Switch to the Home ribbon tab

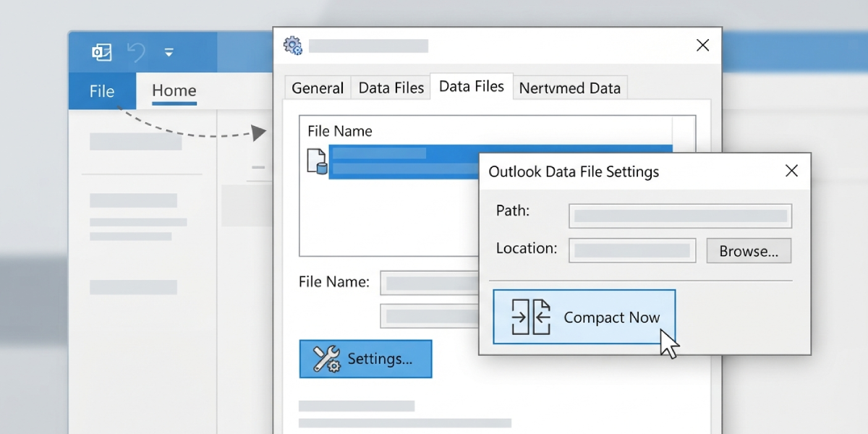coord(174,90)
